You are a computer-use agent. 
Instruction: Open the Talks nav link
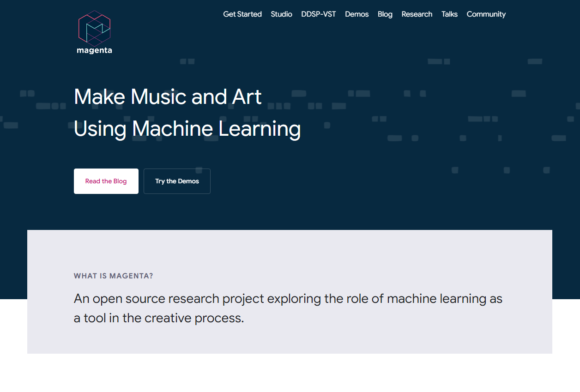coord(449,14)
